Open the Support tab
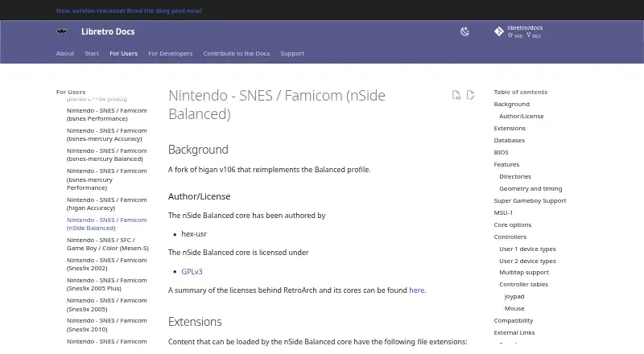The image size is (644, 354). pyautogui.click(x=292, y=53)
